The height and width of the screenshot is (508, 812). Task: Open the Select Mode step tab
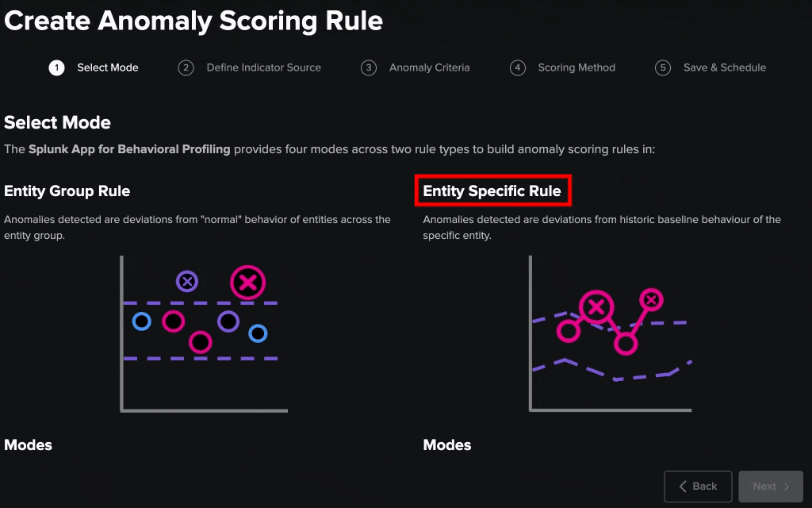[108, 67]
